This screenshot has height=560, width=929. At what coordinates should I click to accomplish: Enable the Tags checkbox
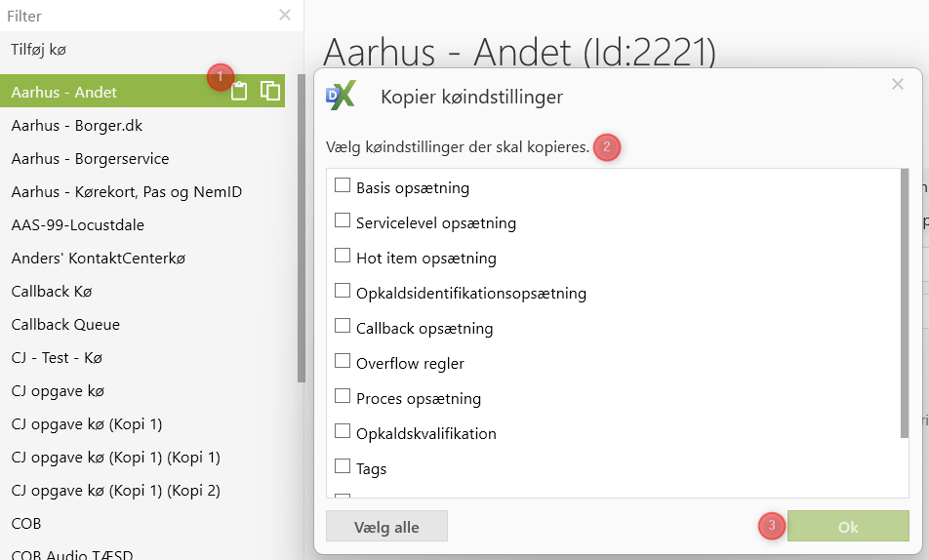click(343, 467)
